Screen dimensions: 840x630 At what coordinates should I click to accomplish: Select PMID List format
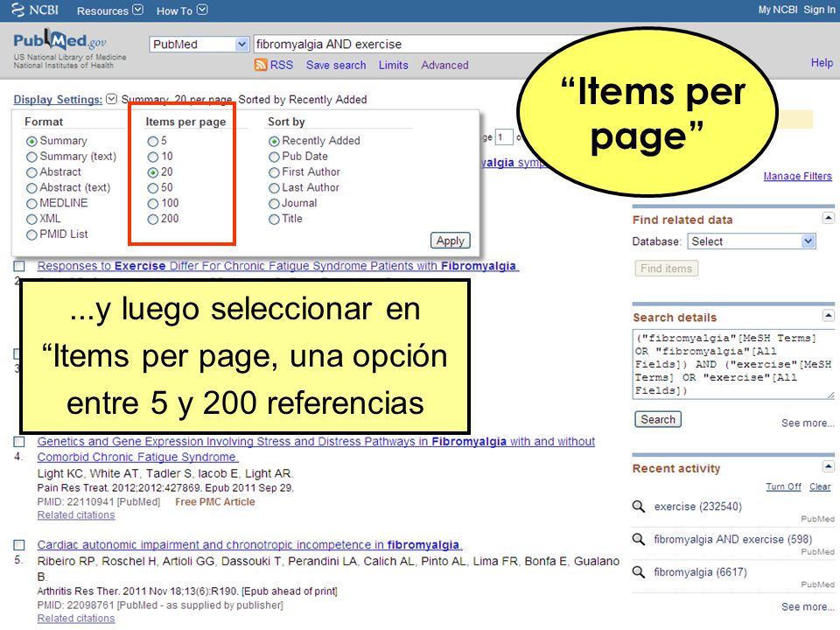[x=31, y=234]
